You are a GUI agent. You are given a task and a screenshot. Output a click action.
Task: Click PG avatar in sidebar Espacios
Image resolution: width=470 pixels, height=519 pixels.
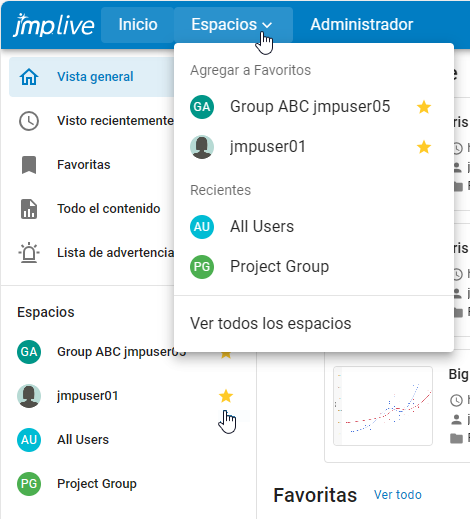(x=29, y=484)
